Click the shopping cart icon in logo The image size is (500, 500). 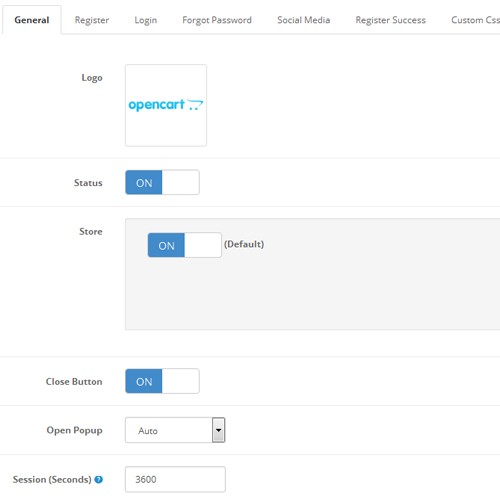tap(195, 105)
